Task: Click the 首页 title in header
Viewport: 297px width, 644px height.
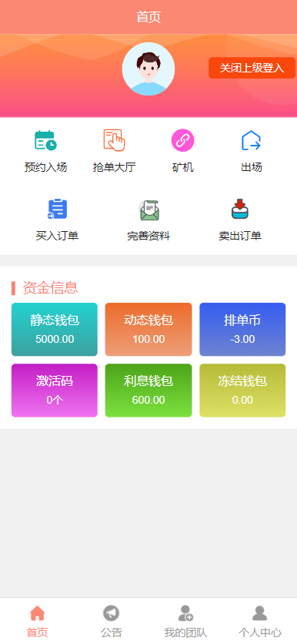Action: pos(148,17)
